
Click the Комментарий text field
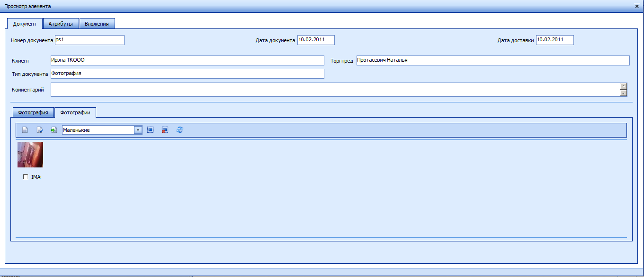pos(334,90)
